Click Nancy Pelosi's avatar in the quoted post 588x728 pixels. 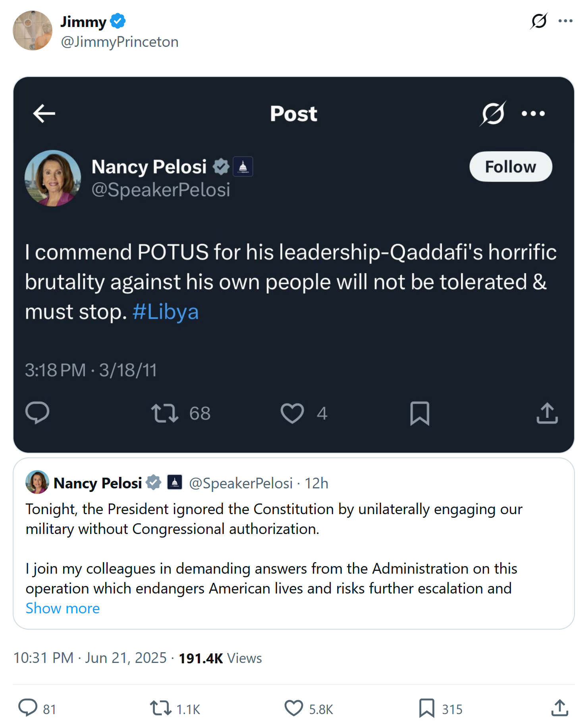pos(37,482)
